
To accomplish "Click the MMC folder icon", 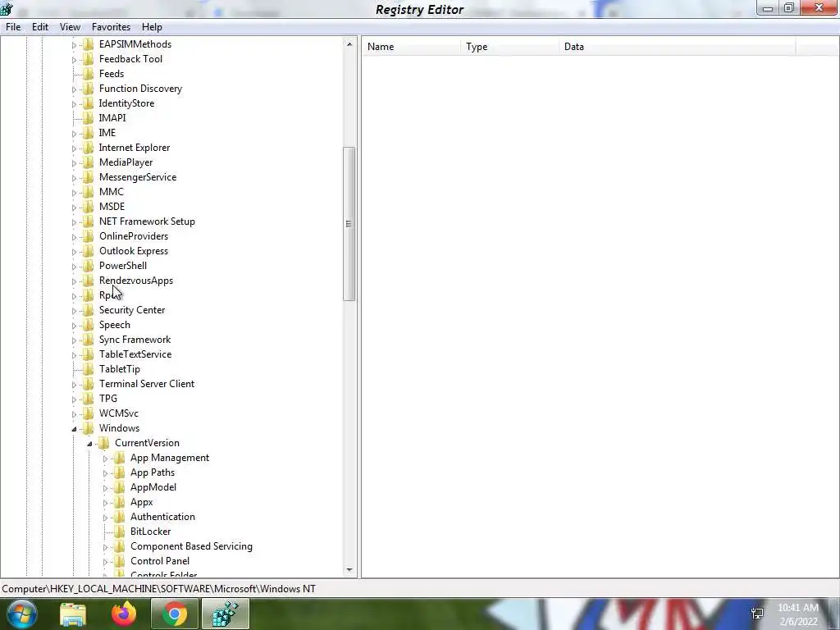I will tap(89, 192).
